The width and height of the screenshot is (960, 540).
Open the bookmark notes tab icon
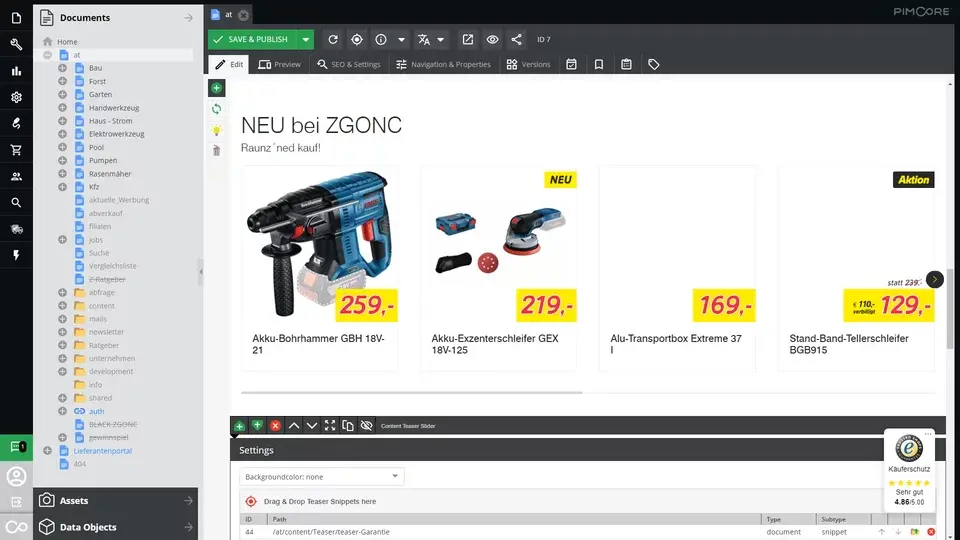[x=599, y=64]
